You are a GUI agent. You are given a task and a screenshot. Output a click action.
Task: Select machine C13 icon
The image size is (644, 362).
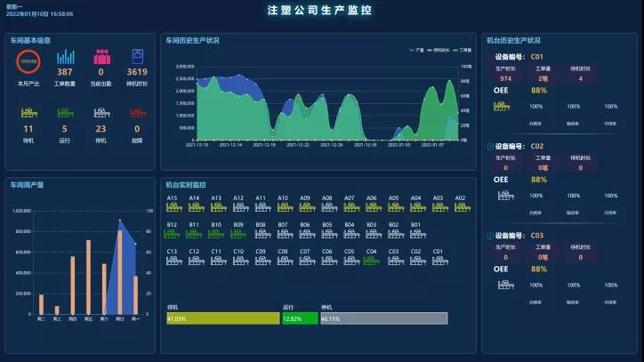coord(173,261)
